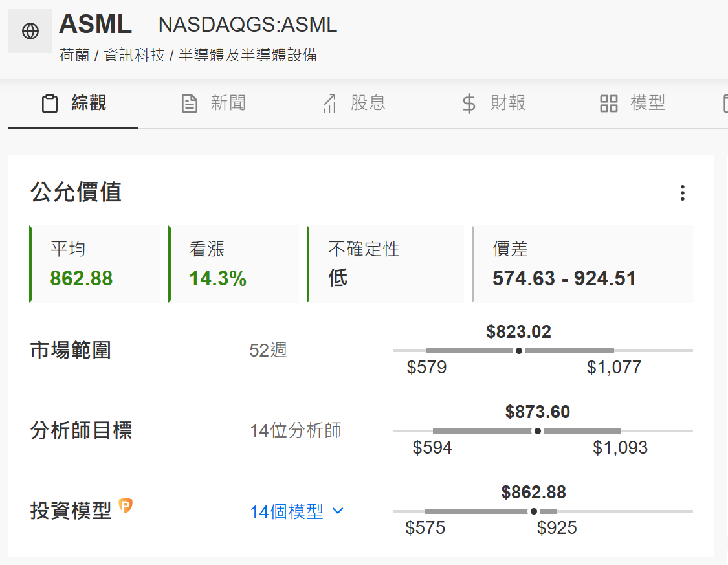Select the 模型 tab
The height and width of the screenshot is (565, 728).
(x=632, y=104)
